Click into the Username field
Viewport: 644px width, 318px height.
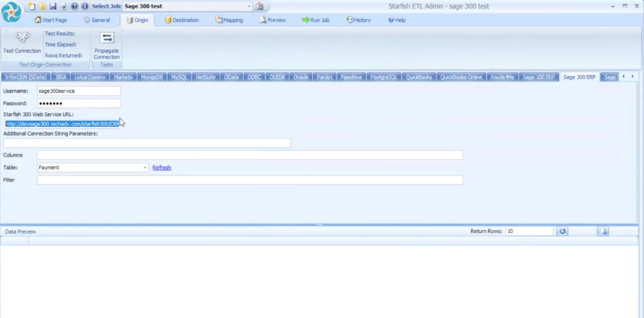79,91
